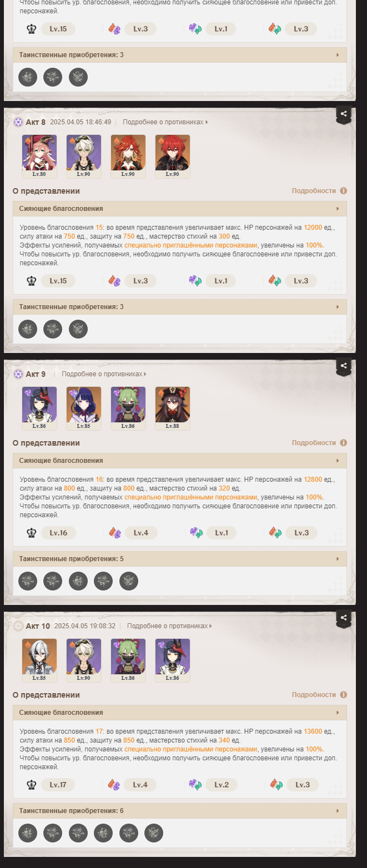This screenshot has width=367, height=868.
Task: Expand Таинственные приобретения: 5 in Act 9
Action: (x=180, y=559)
